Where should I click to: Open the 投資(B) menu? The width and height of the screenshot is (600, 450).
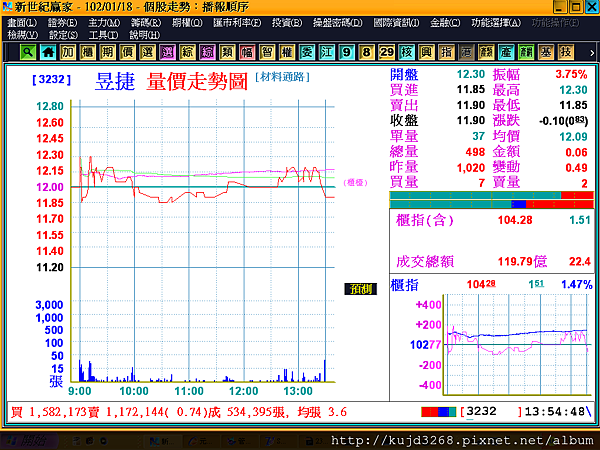click(x=287, y=23)
